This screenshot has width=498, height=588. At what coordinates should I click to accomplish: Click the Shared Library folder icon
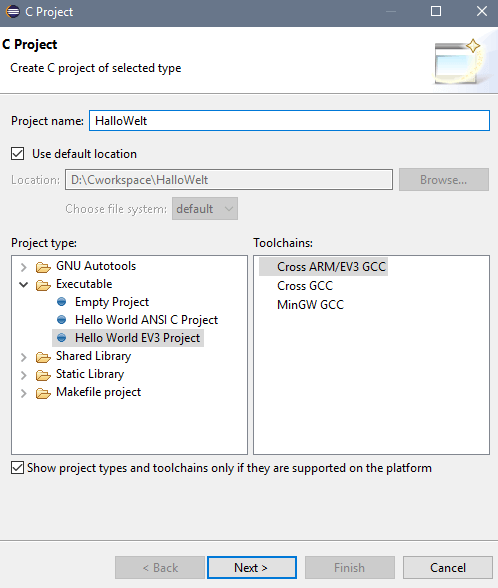(x=43, y=357)
